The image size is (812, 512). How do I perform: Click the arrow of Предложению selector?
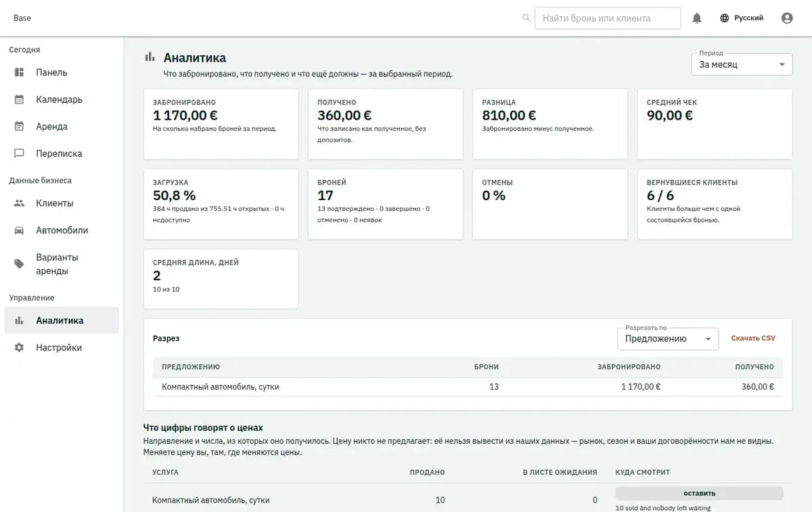(708, 339)
